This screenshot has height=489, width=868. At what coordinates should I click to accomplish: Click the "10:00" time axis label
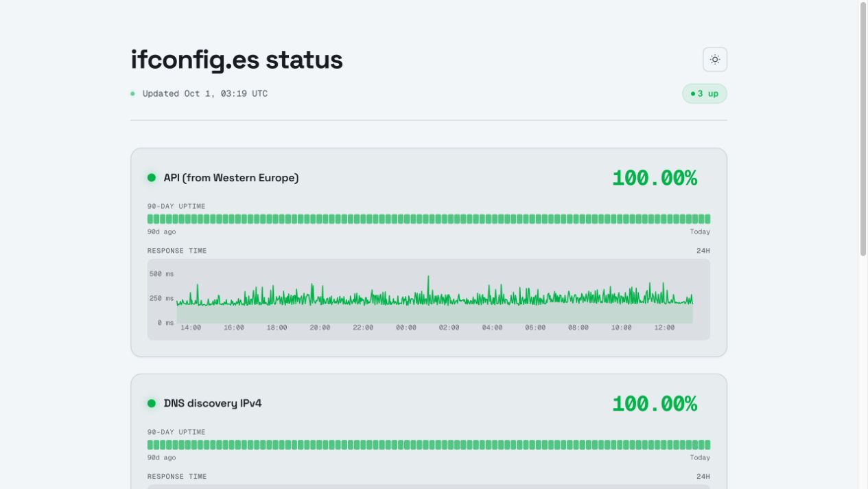[x=622, y=328]
